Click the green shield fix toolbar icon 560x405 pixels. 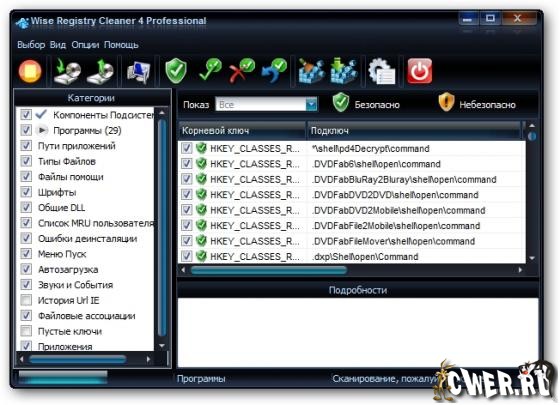pyautogui.click(x=176, y=71)
